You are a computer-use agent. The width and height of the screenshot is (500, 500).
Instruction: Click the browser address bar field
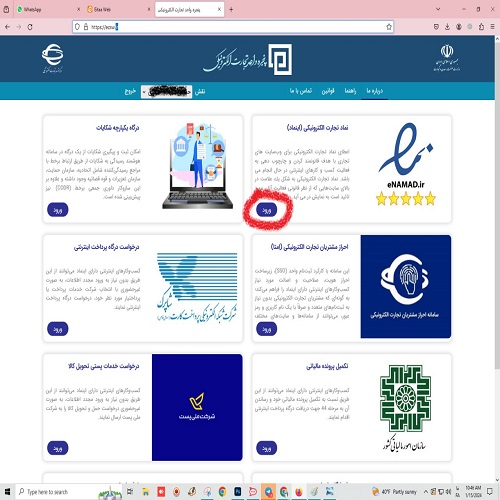233,27
